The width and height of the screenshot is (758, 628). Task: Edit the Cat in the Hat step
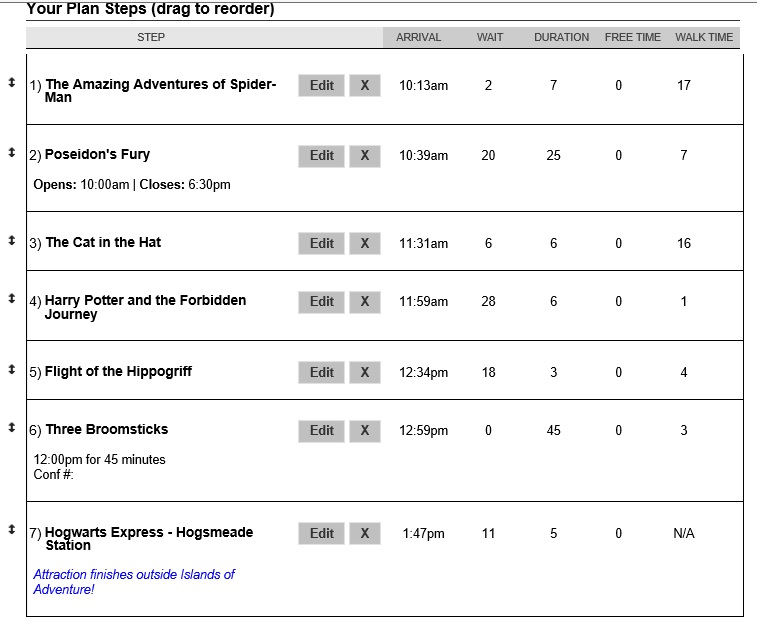tap(321, 244)
